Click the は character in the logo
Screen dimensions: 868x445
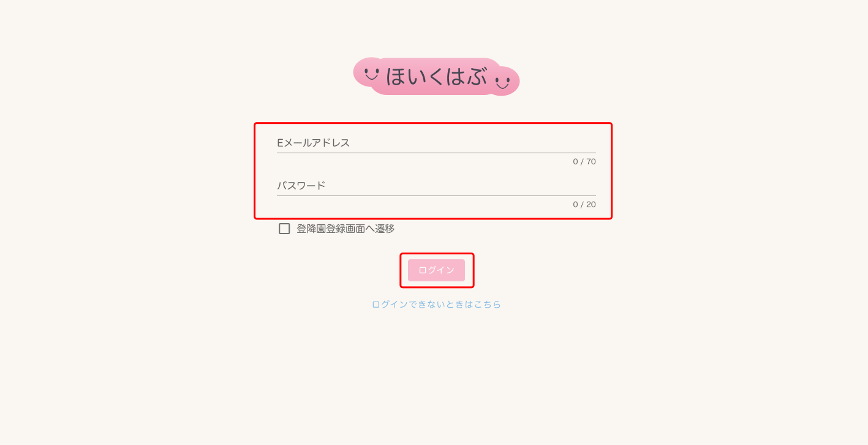[457, 77]
